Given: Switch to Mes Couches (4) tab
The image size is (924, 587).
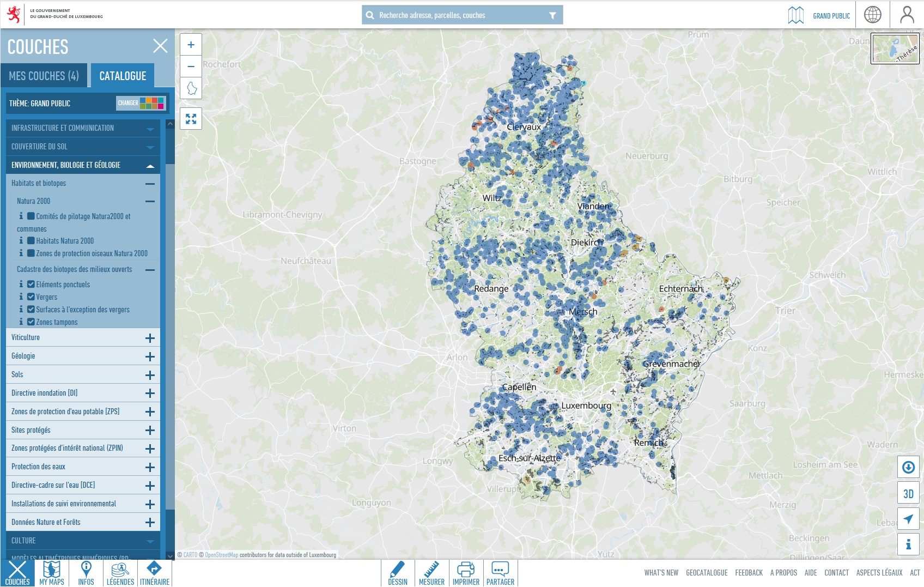Looking at the screenshot, I should click(44, 76).
